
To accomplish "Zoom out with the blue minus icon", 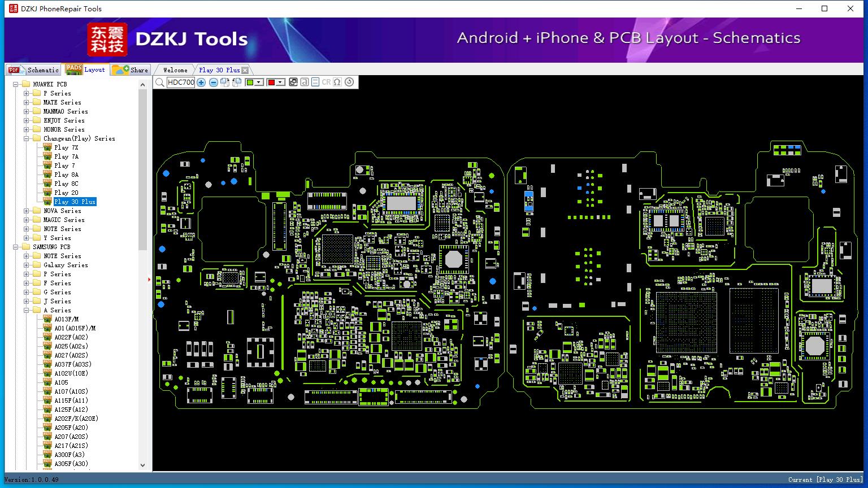I will click(x=214, y=82).
